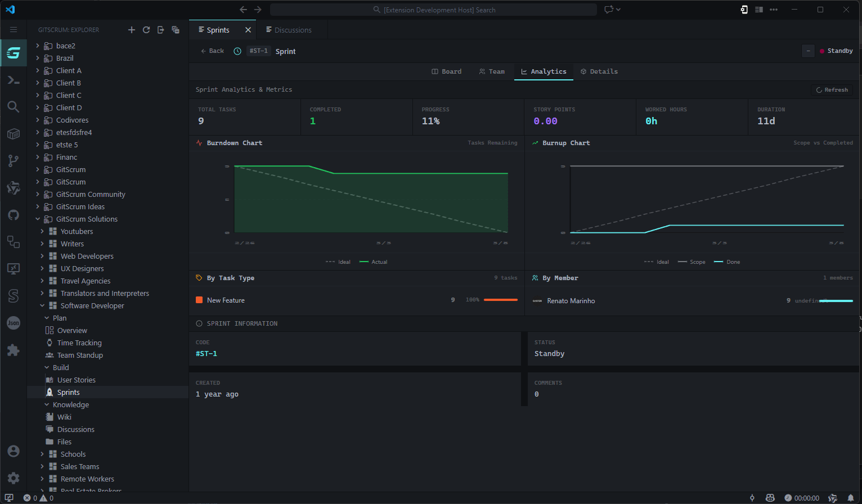
Task: Collapse all items in GitScrum Explorer
Action: click(176, 30)
